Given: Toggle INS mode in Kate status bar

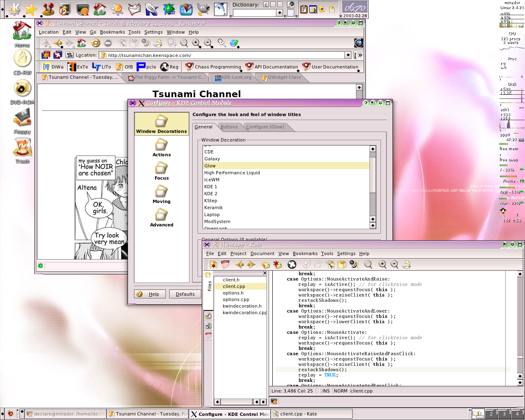Looking at the screenshot, I should (x=326, y=391).
